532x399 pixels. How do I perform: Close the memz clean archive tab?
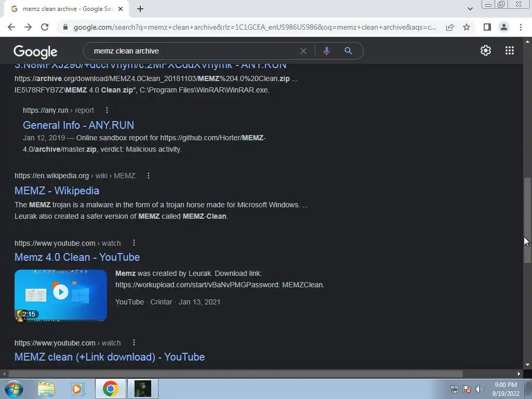(x=120, y=9)
